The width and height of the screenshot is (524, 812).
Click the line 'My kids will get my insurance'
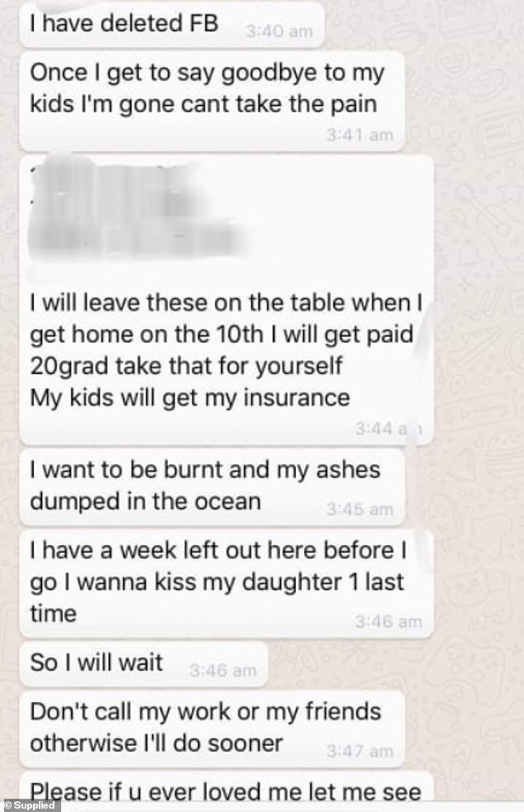tap(190, 397)
